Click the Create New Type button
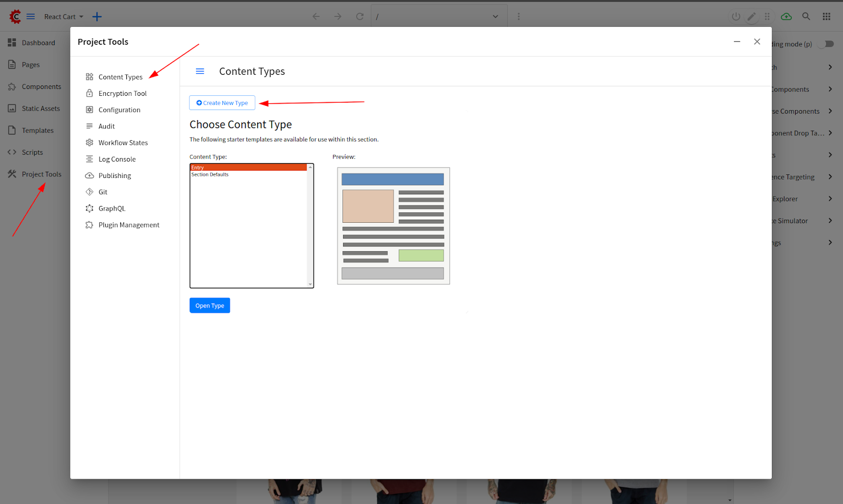 click(x=222, y=103)
